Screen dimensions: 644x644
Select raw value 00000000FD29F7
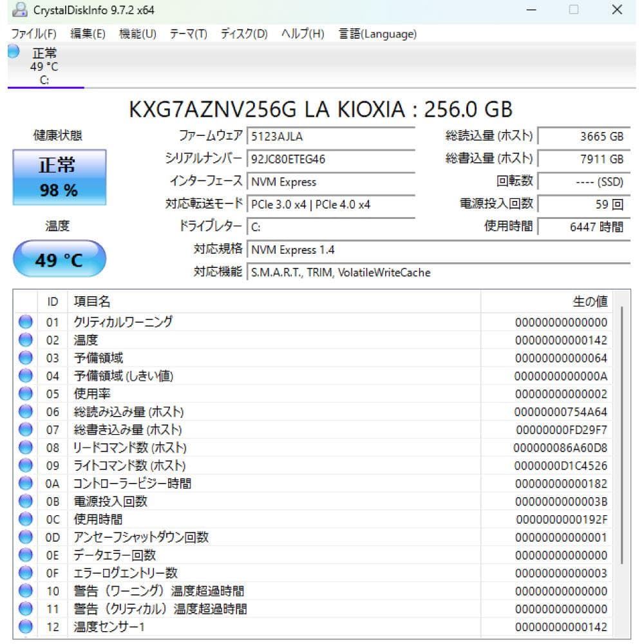(x=561, y=430)
